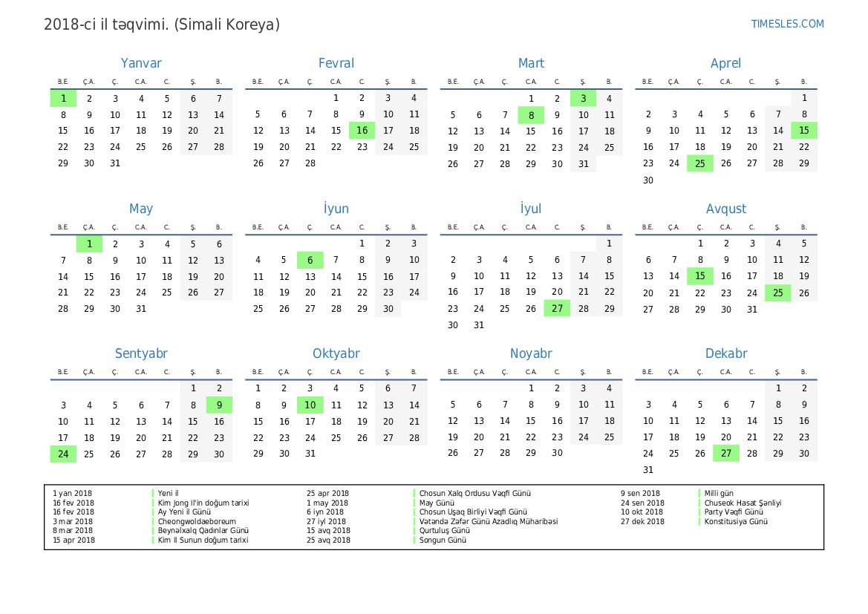Select the Yanvar month heading
The height and width of the screenshot is (614, 868).
pyautogui.click(x=141, y=63)
